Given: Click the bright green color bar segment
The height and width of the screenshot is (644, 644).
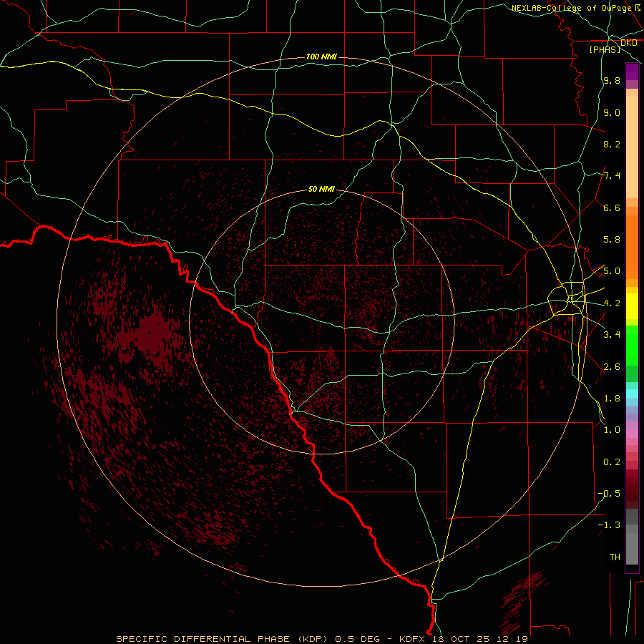Looking at the screenshot, I should (x=632, y=346).
